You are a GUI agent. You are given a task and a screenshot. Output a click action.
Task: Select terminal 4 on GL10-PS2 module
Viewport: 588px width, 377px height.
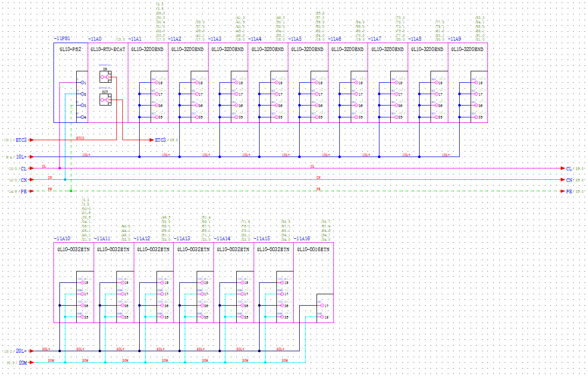click(x=83, y=117)
